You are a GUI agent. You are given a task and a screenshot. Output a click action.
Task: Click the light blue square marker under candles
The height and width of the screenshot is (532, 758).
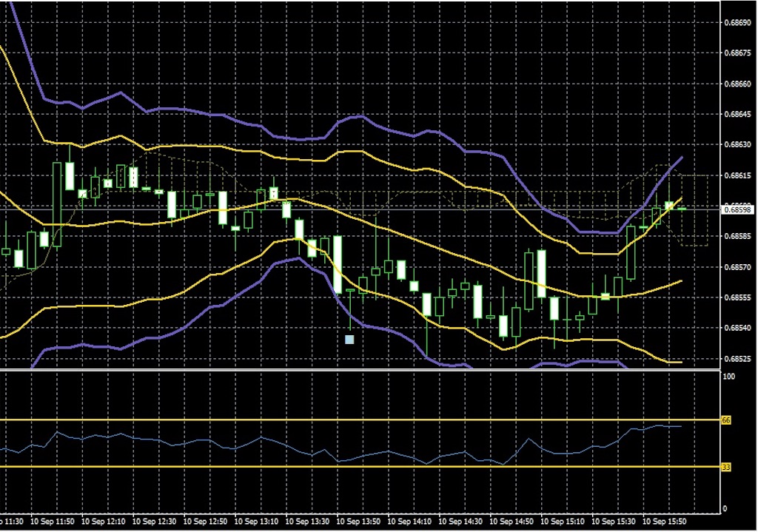[349, 340]
